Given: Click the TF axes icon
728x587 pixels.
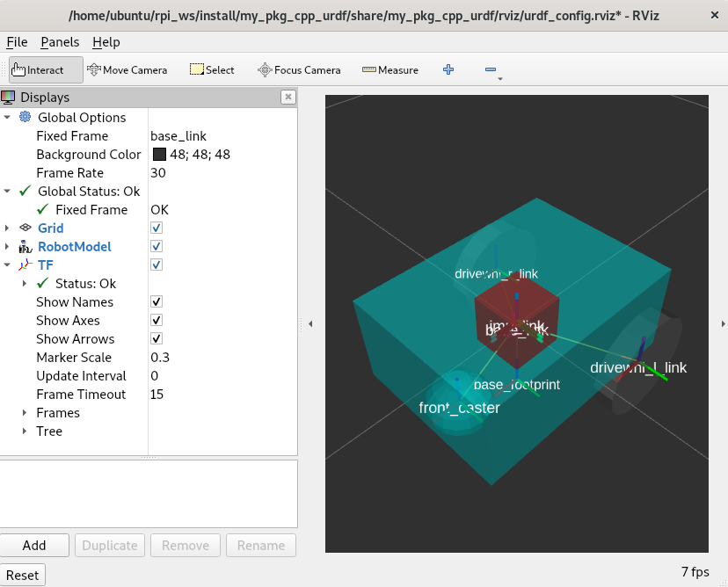Looking at the screenshot, I should pos(25,265).
